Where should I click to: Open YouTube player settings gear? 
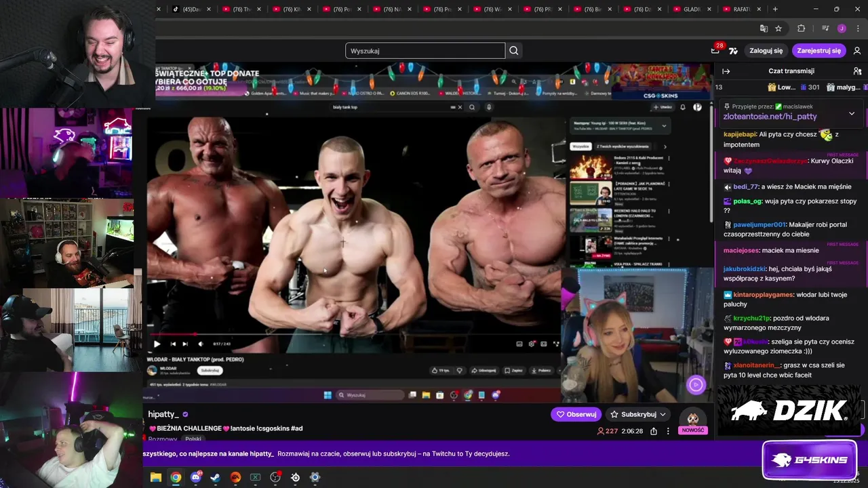[532, 344]
